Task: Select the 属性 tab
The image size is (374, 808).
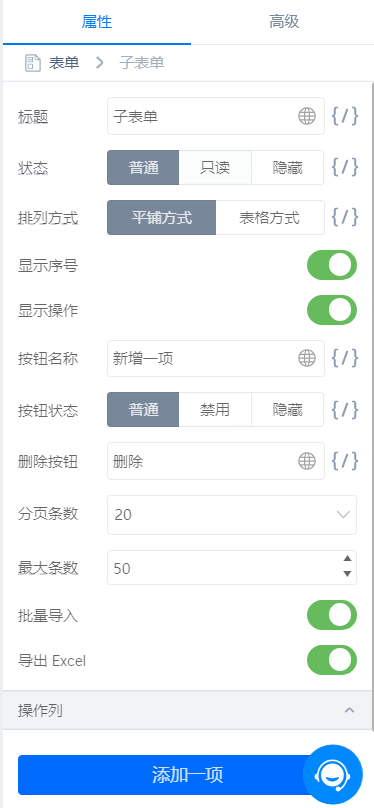Action: [96, 22]
